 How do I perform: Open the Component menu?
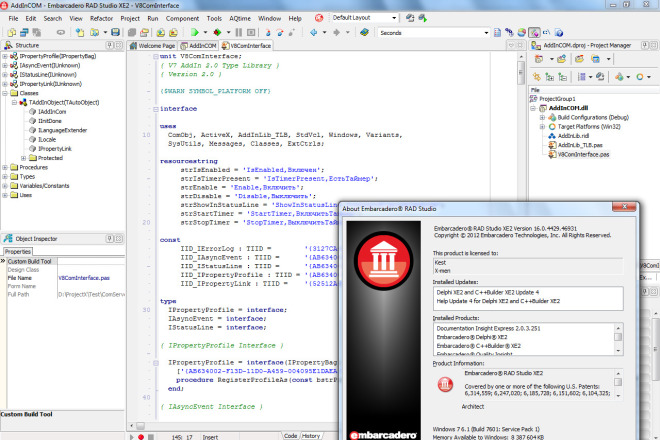point(182,19)
